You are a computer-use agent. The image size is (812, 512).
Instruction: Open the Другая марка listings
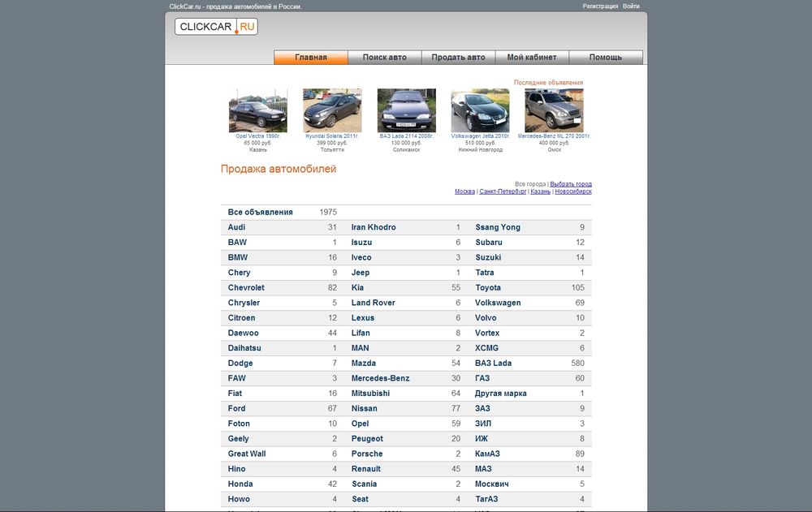pyautogui.click(x=501, y=394)
